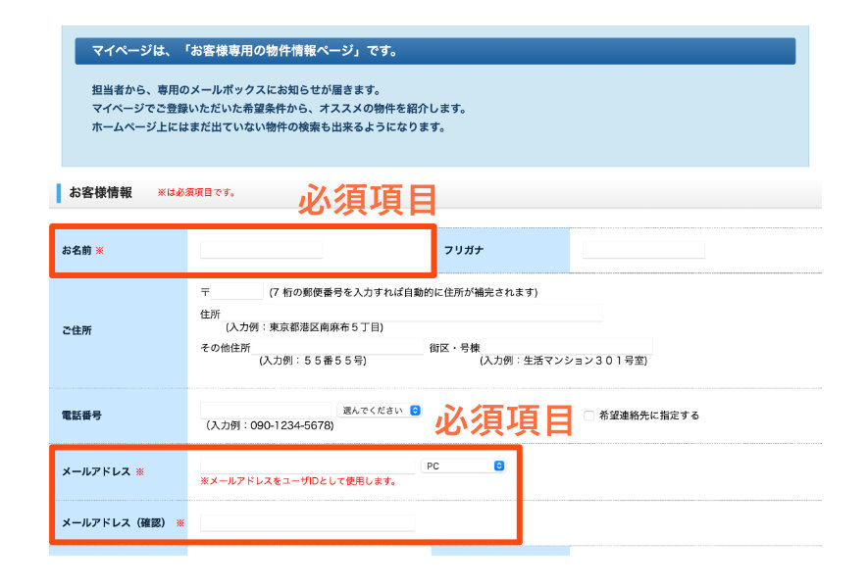The width and height of the screenshot is (868, 588).
Task: Click the postal code 〒 input field
Action: [x=236, y=291]
